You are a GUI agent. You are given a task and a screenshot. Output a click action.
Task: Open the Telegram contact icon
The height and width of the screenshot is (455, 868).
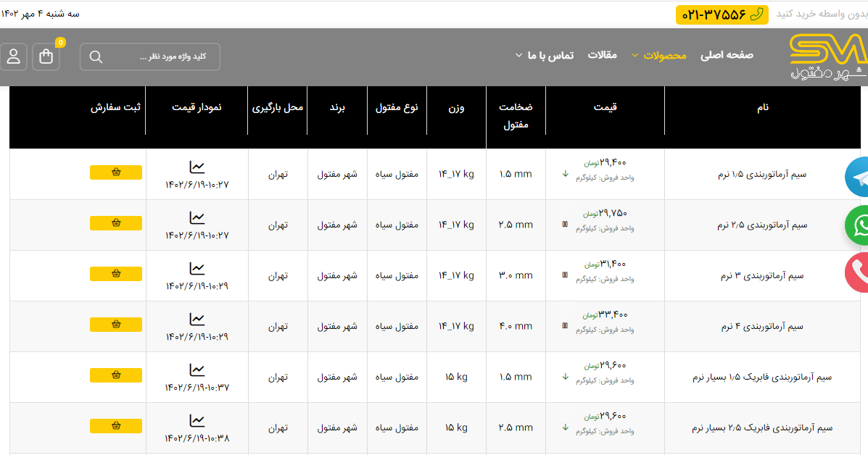click(859, 177)
